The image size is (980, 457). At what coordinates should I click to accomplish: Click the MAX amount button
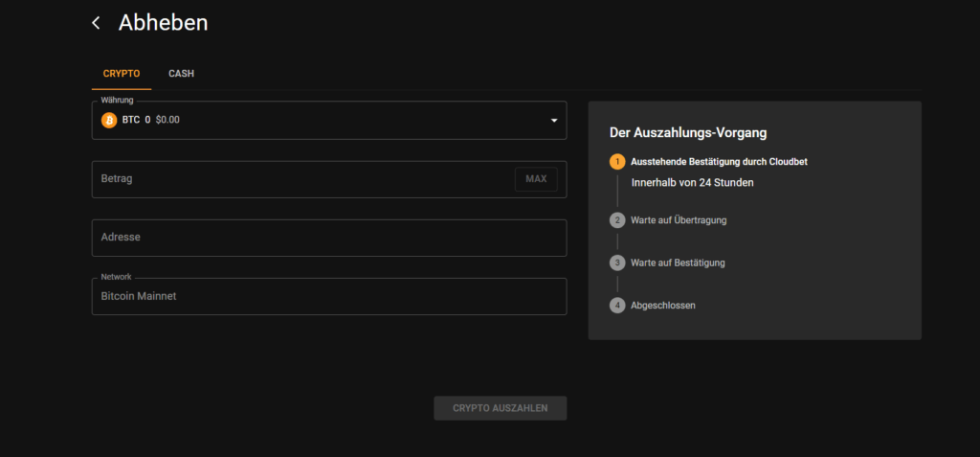(x=536, y=179)
